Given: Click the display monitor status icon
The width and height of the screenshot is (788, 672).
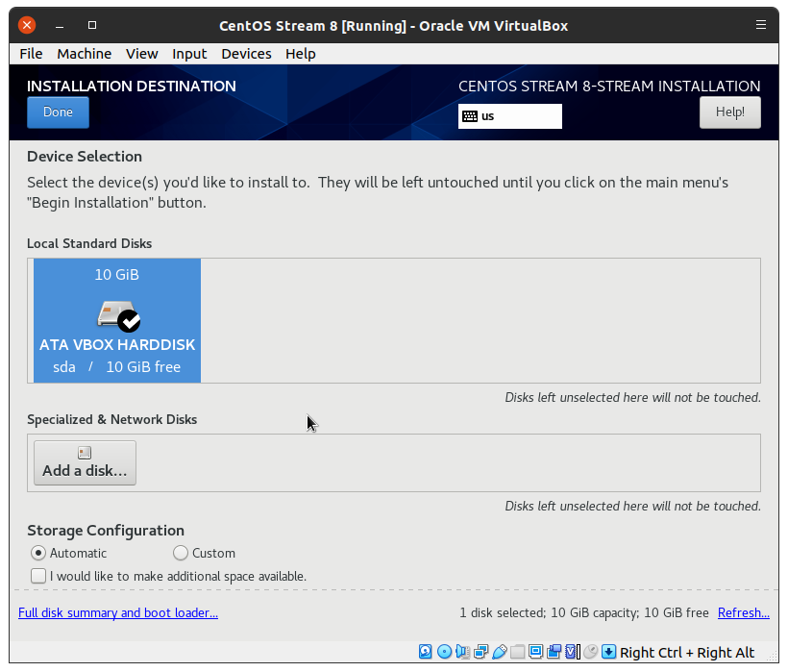Looking at the screenshot, I should 536,652.
